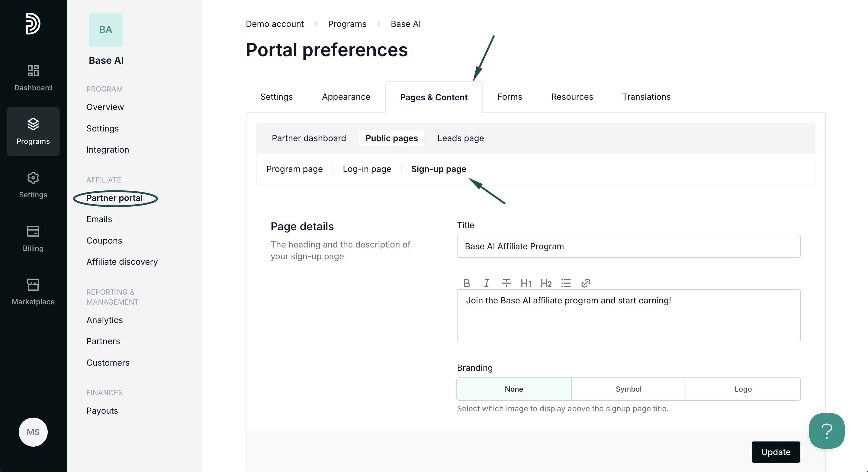Click the Bold formatting icon

tap(467, 283)
